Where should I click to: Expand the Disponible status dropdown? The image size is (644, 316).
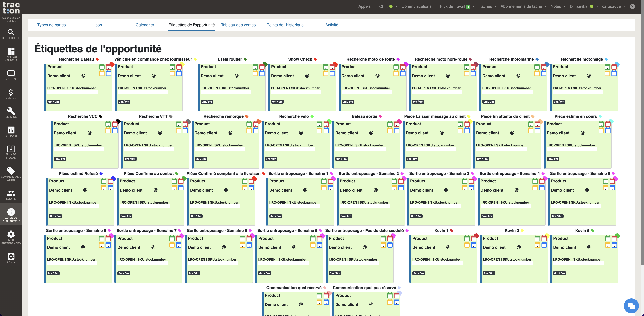[584, 7]
